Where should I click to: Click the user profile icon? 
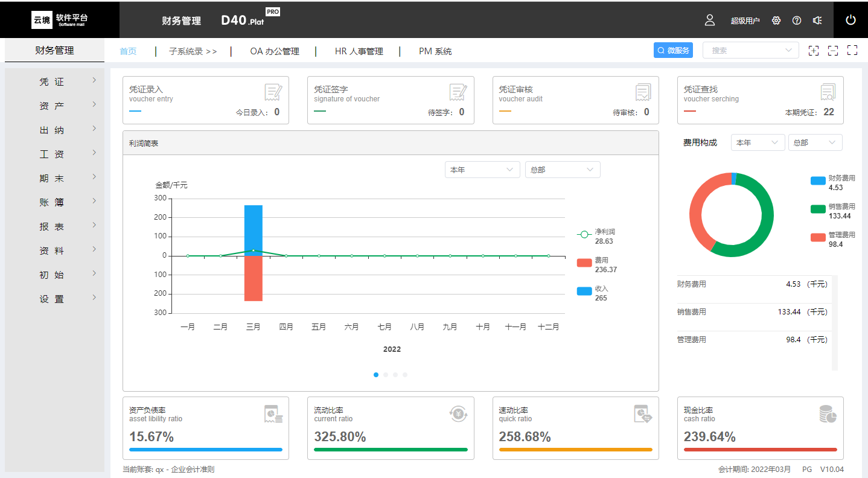[x=710, y=20]
